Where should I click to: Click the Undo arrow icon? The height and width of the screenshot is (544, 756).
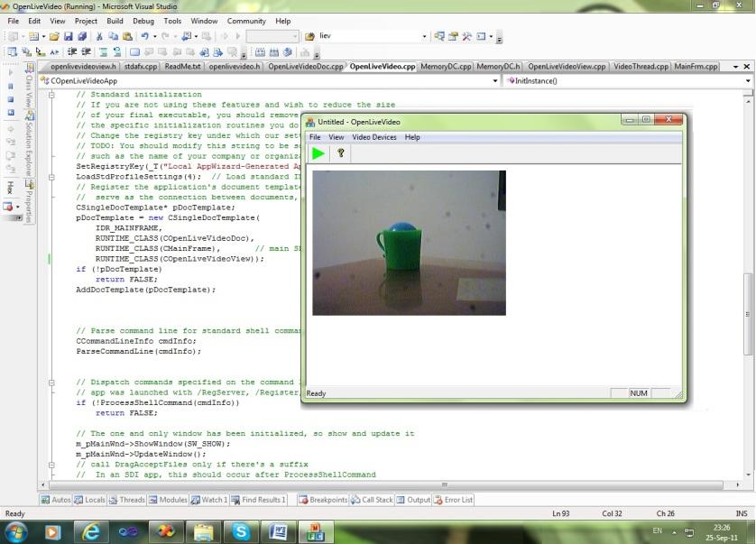click(x=144, y=36)
